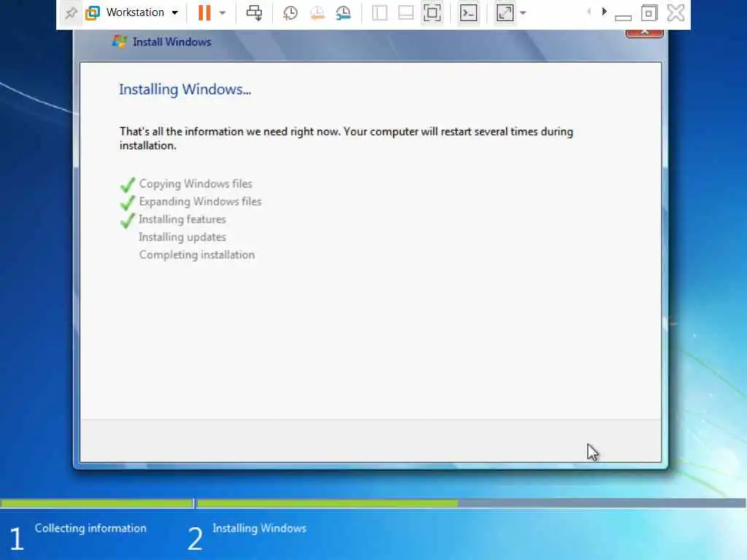747x560 pixels.
Task: Click the Collecting information stage label
Action: tap(90, 528)
